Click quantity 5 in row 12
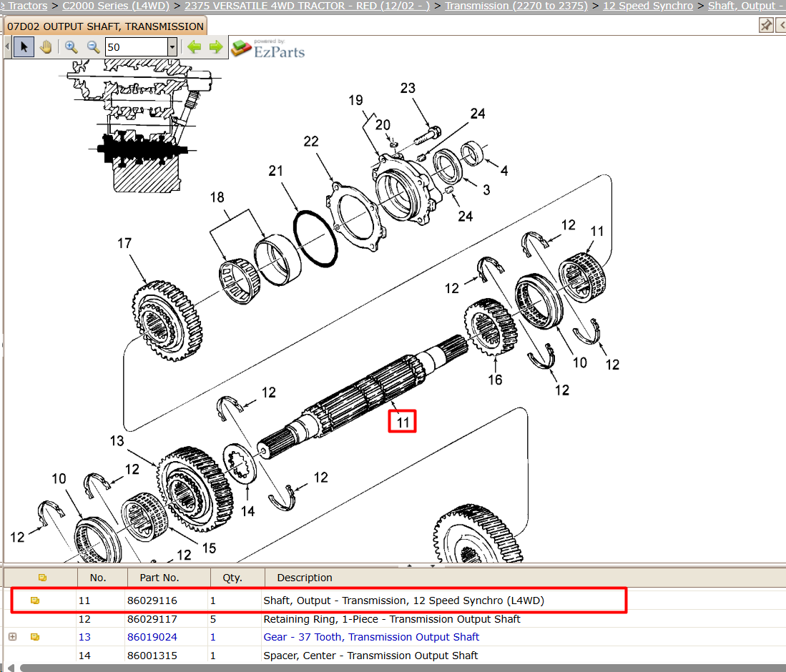The image size is (786, 672). pyautogui.click(x=213, y=619)
